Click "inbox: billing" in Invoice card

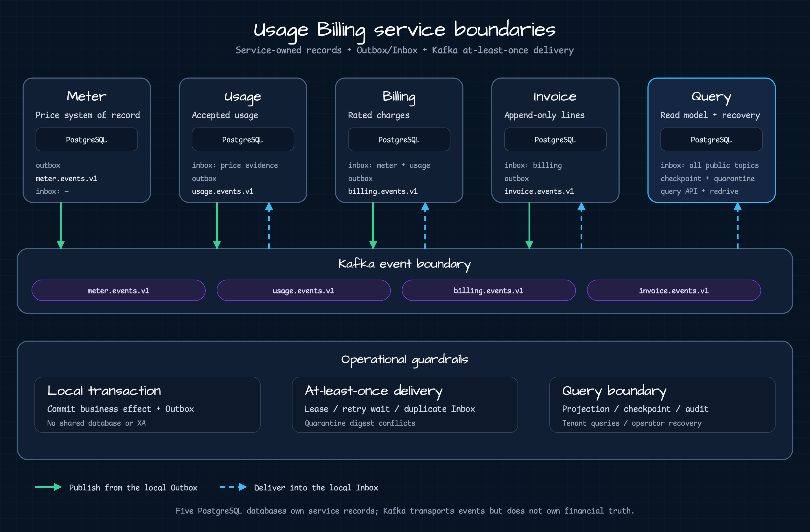click(x=533, y=165)
